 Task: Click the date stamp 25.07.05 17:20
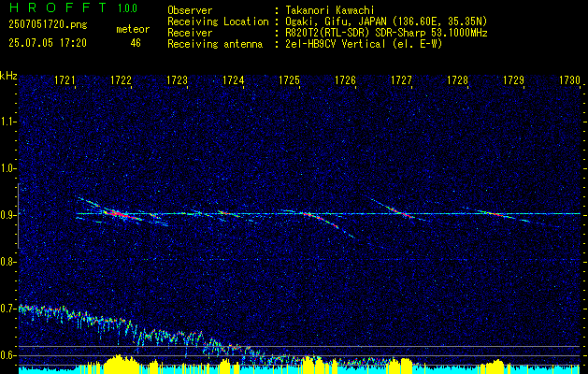point(48,43)
